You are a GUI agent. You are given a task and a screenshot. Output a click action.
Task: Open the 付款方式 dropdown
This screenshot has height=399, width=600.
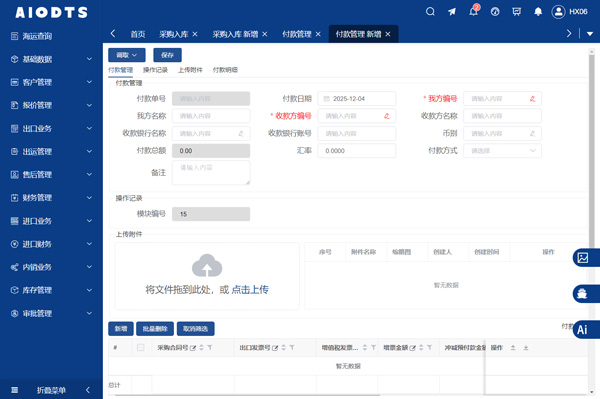click(x=502, y=151)
